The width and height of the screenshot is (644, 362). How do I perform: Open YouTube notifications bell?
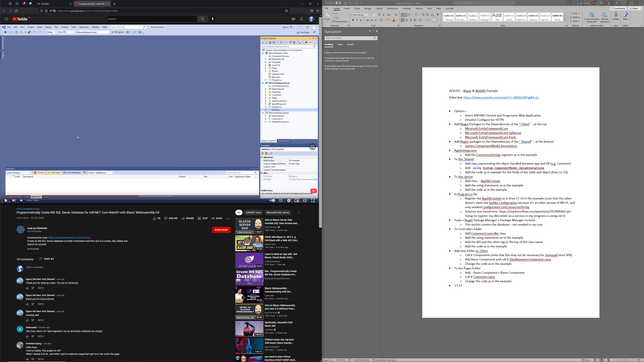click(302, 19)
